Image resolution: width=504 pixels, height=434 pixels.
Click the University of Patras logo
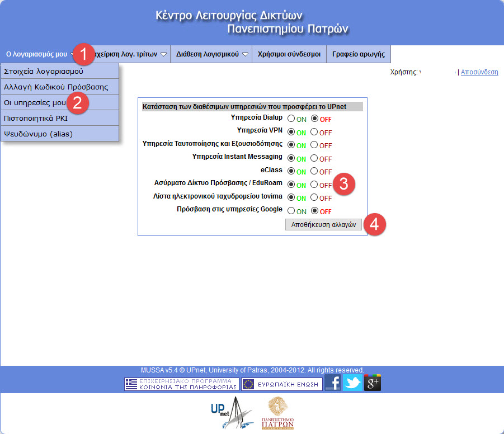(277, 413)
